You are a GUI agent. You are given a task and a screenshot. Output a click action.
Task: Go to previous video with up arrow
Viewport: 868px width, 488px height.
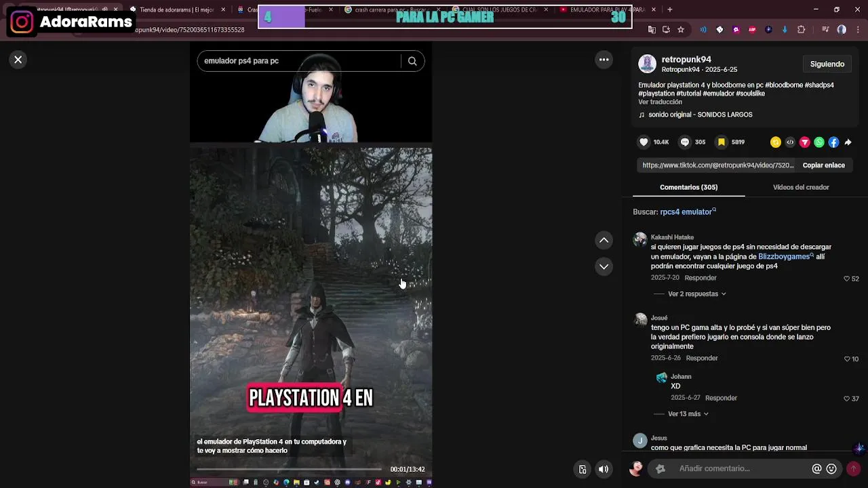[x=604, y=240]
